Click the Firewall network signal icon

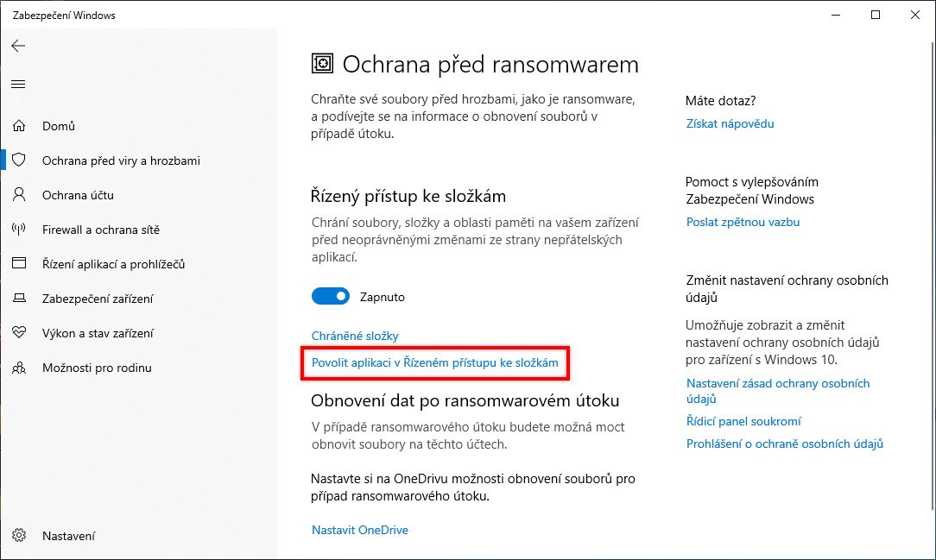[x=19, y=230]
